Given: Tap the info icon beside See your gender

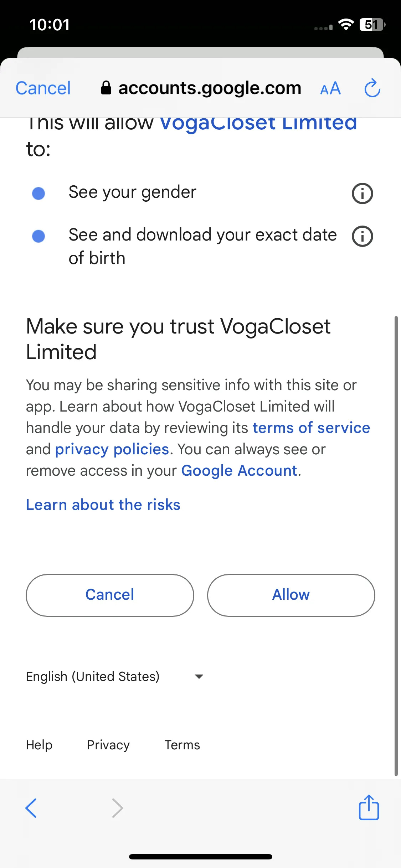Looking at the screenshot, I should tap(362, 193).
